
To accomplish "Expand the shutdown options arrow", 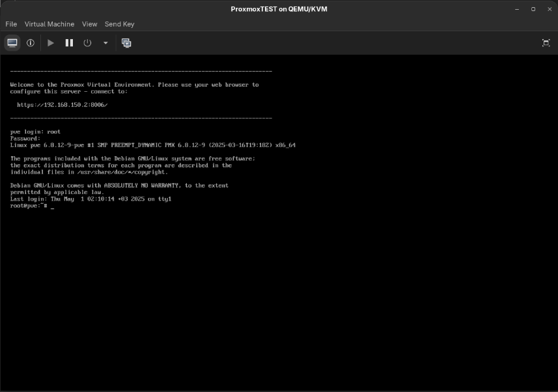I will point(105,42).
